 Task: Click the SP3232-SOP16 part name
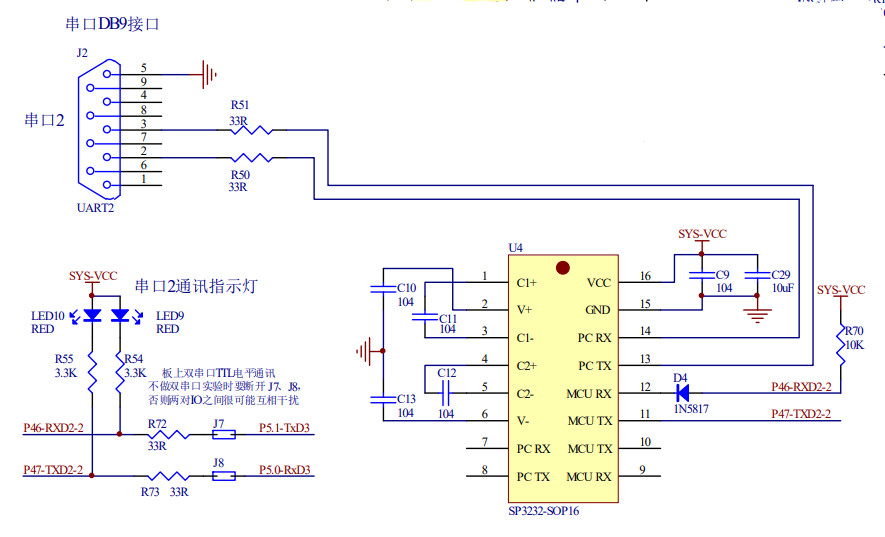pos(544,511)
